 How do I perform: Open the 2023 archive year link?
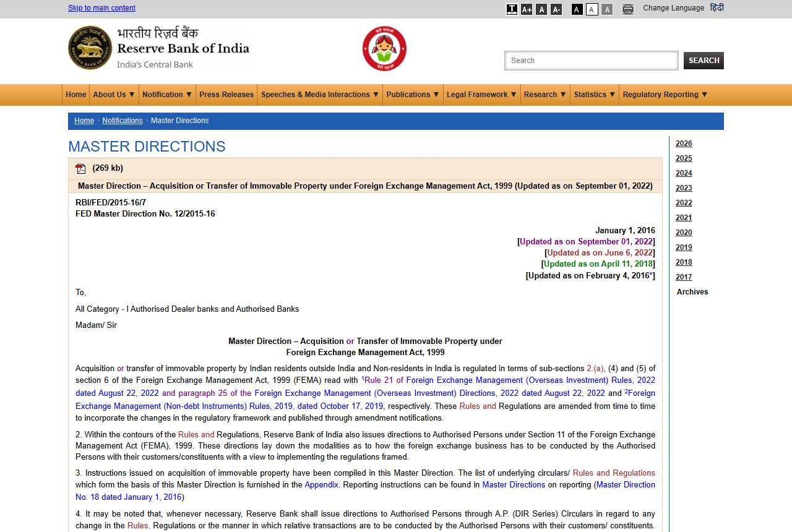pyautogui.click(x=684, y=188)
